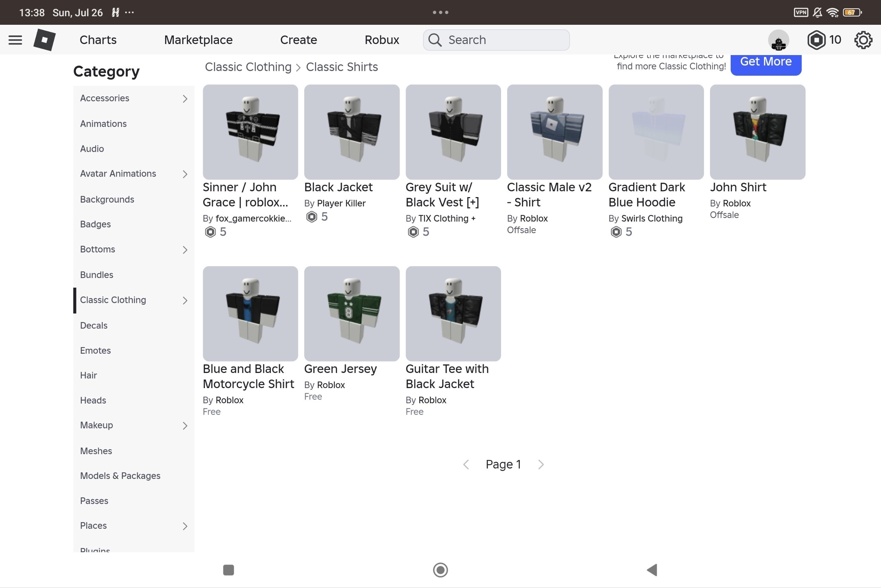The image size is (881, 588).
Task: Click the Classic Shirts breadcrumb text
Action: point(342,67)
